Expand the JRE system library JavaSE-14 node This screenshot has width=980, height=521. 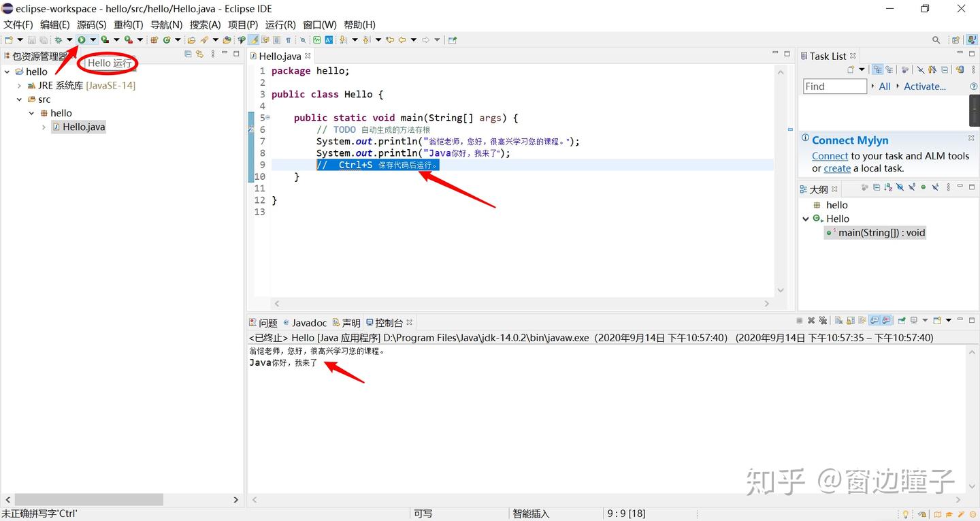(x=18, y=85)
